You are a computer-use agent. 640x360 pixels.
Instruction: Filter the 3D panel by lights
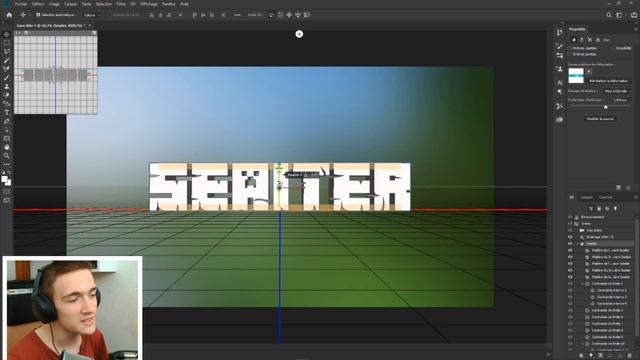click(616, 209)
